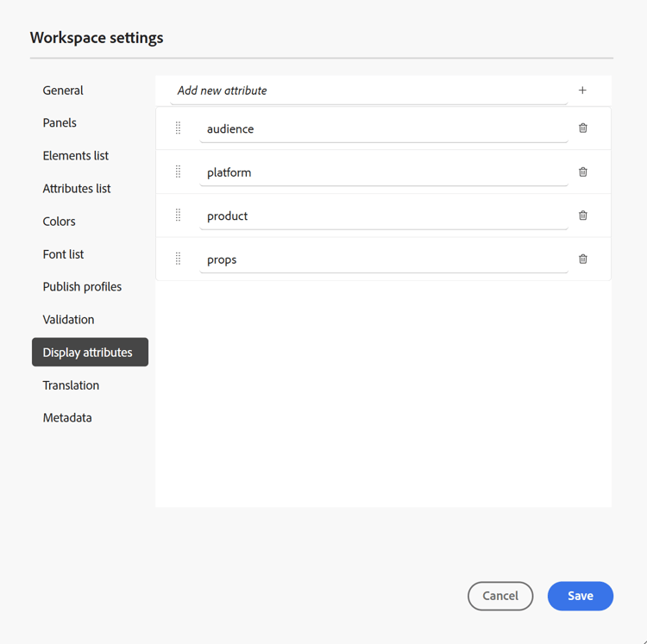This screenshot has width=647, height=644.
Task: Cancel the workspace settings dialog
Action: [x=500, y=596]
